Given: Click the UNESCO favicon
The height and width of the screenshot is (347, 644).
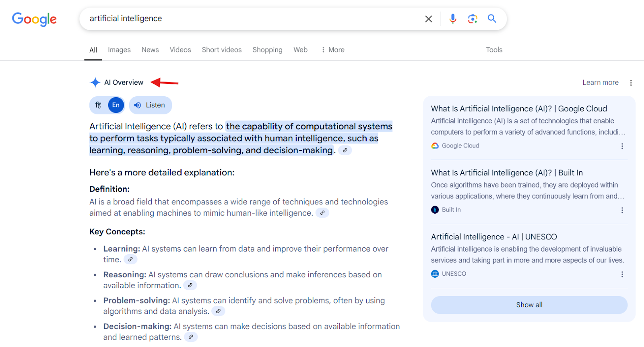Looking at the screenshot, I should 435,274.
